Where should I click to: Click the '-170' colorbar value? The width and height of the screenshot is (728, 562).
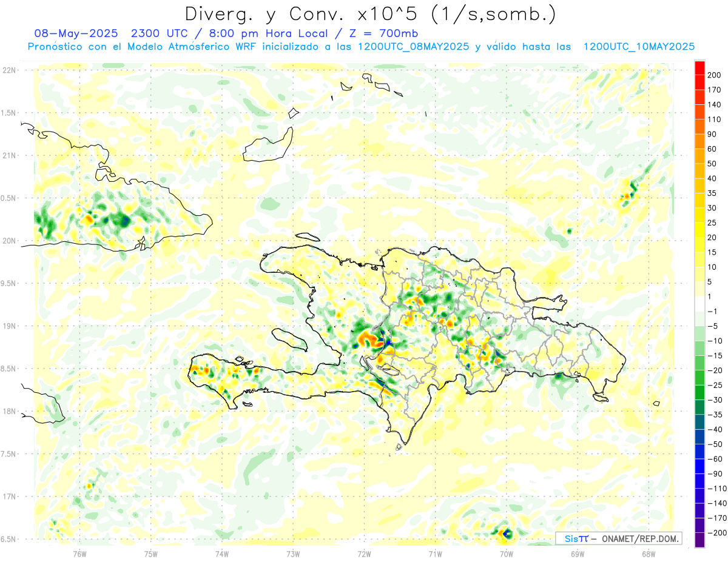coord(716,518)
